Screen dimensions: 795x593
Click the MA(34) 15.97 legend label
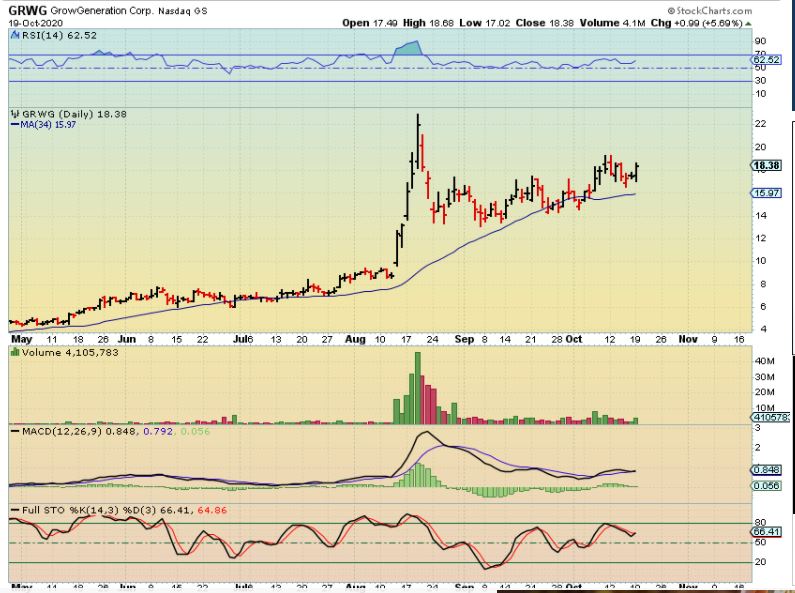coord(48,124)
